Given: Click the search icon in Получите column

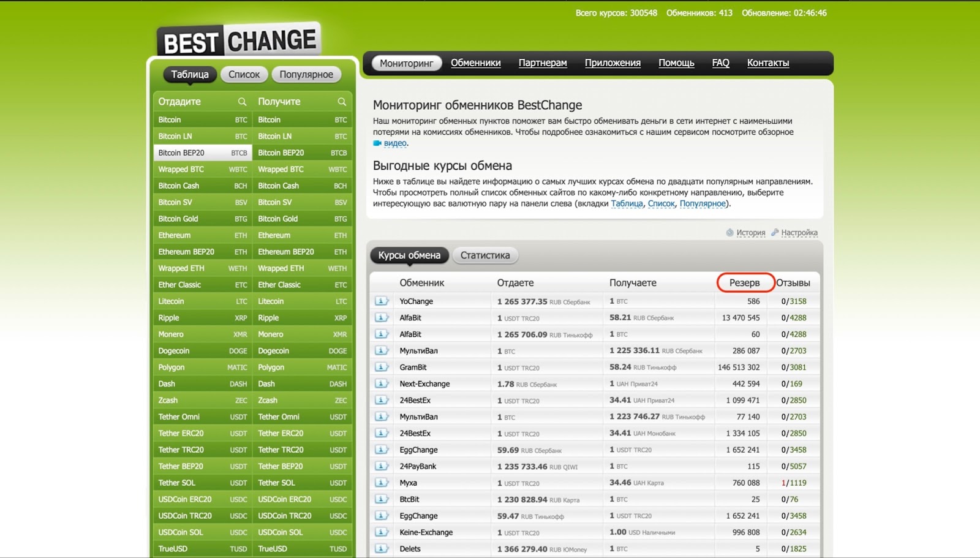Looking at the screenshot, I should [x=342, y=102].
